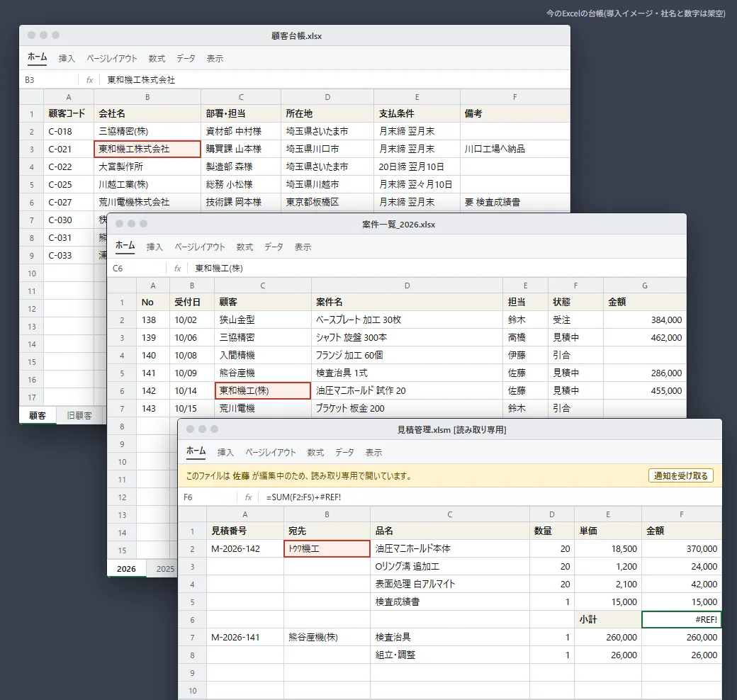The height and width of the screenshot is (700, 737).
Task: Open 挿入 tab in 顧客台帳.xlsx window
Action: 67,58
